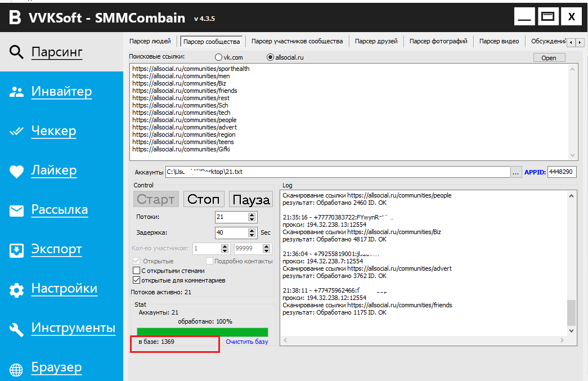The width and height of the screenshot is (588, 381).
Task: Click the Log vertical scrollbar thumb
Action: pos(571,313)
